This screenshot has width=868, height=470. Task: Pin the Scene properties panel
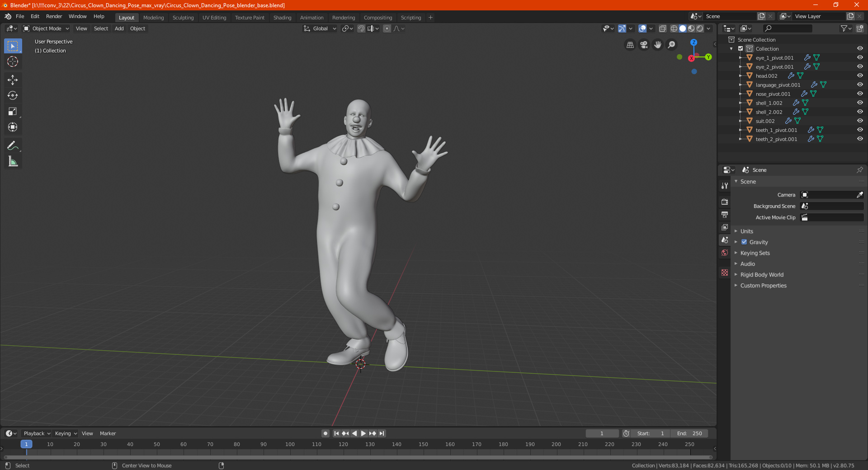pos(859,170)
